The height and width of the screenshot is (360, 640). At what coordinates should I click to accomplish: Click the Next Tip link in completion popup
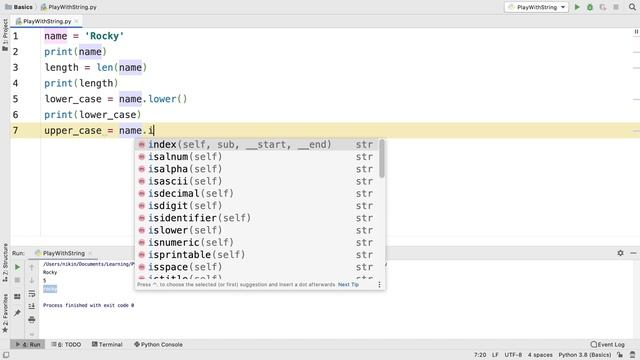pyautogui.click(x=348, y=284)
